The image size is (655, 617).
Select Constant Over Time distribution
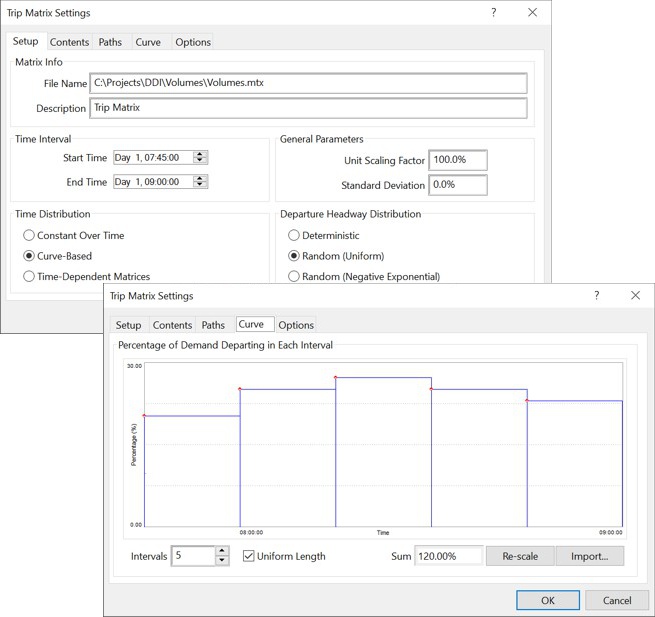pos(29,235)
